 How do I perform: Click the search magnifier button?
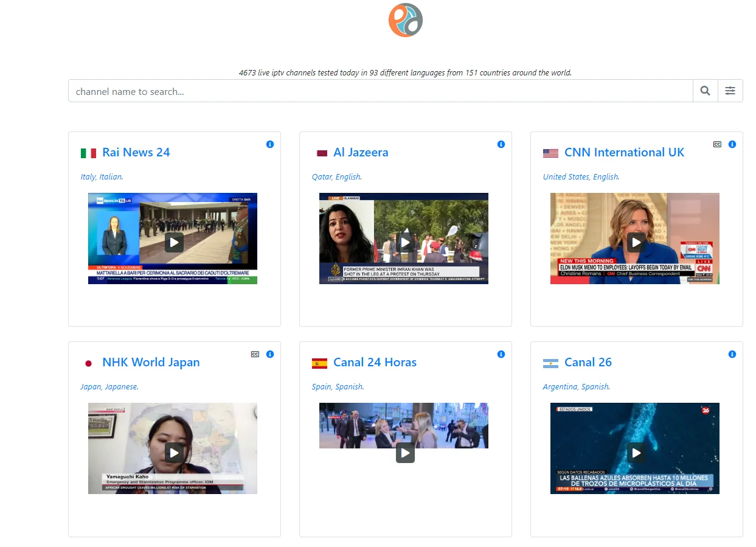click(x=705, y=91)
